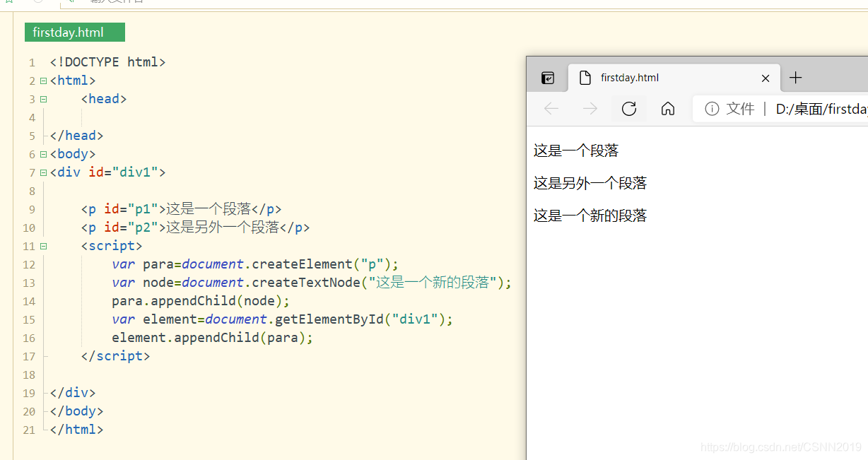Switch to the firstday.html browser tab
Image resolution: width=868 pixels, height=460 pixels.
(x=674, y=78)
